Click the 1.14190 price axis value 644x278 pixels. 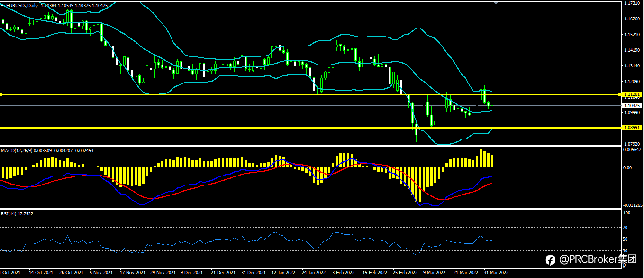632,50
